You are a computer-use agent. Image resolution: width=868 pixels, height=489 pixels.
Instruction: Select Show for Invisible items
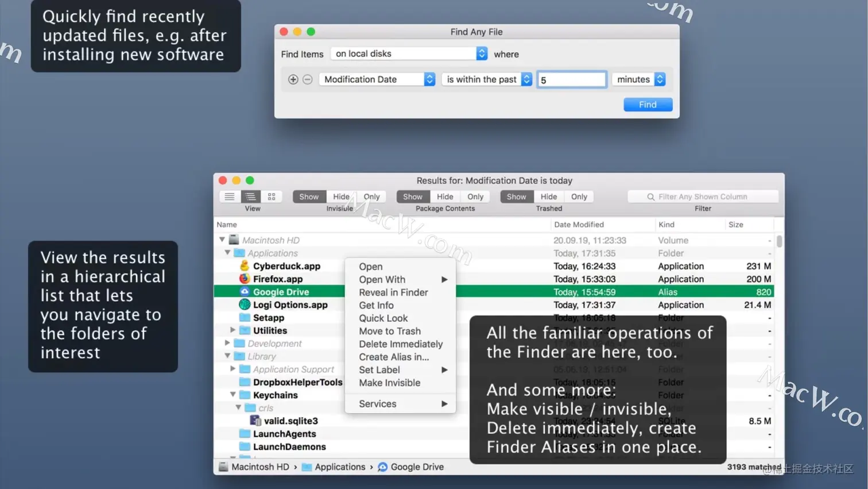309,197
